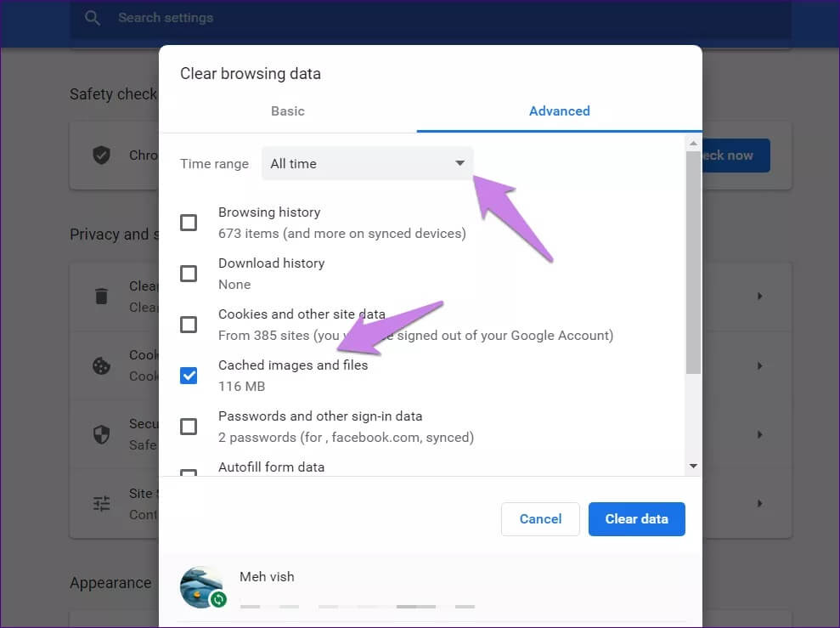Enable the Browsing history checkbox
Image resolution: width=840 pixels, height=628 pixels.
tap(189, 223)
